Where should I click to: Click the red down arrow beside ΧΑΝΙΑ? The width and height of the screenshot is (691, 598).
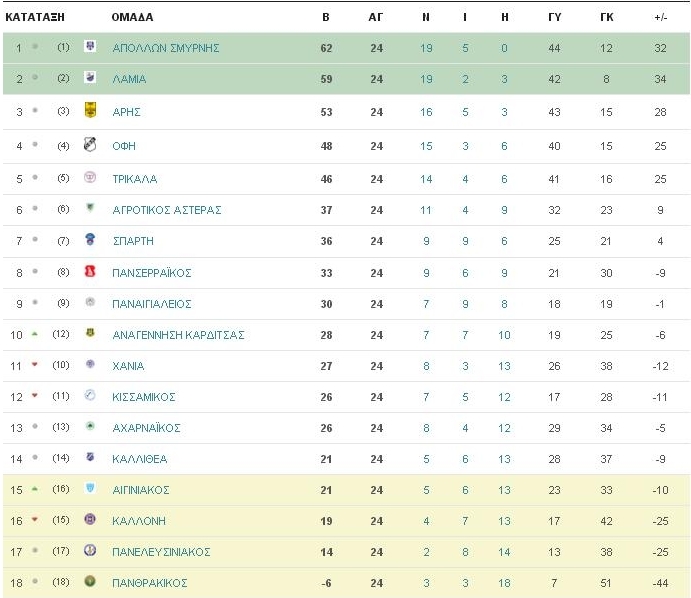[x=34, y=364]
